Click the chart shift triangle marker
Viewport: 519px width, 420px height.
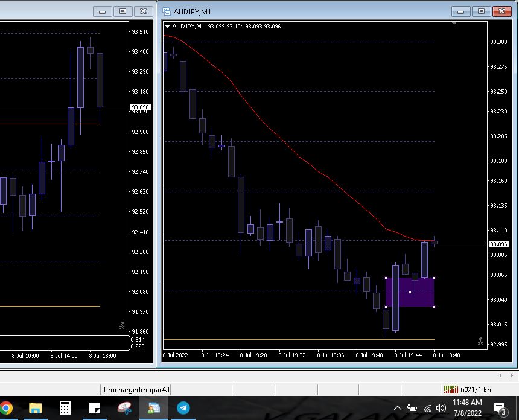455,24
